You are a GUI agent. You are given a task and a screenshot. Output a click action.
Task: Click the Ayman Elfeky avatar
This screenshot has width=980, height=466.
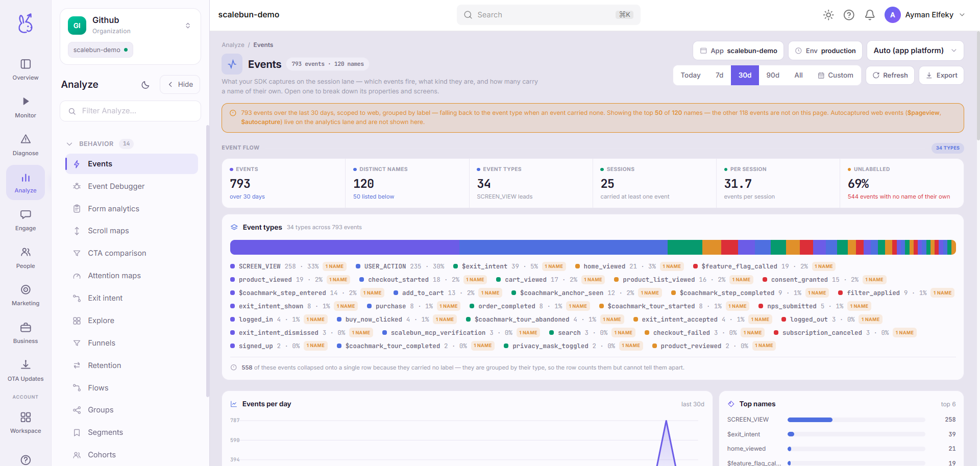tap(893, 15)
